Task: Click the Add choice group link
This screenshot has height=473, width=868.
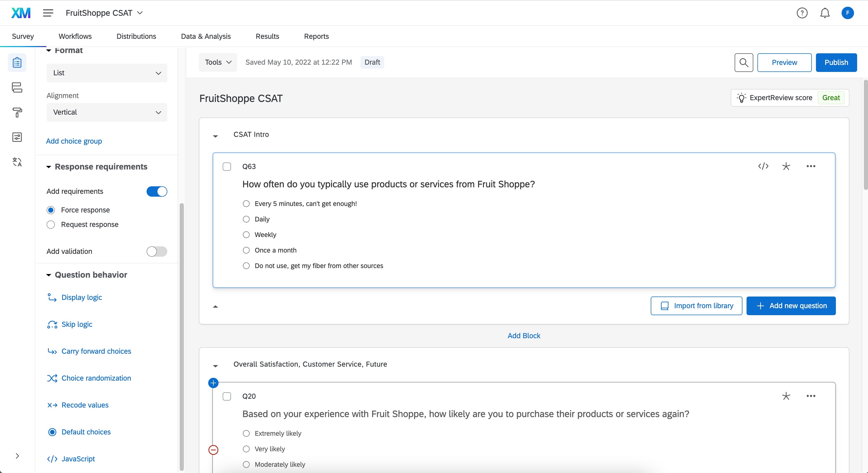Action: click(74, 141)
